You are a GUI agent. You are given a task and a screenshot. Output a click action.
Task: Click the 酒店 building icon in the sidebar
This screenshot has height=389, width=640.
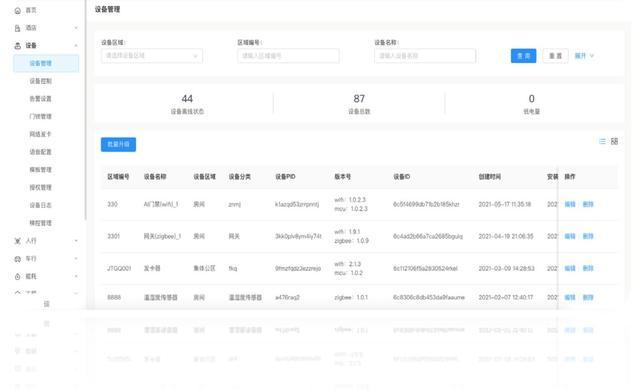point(18,28)
